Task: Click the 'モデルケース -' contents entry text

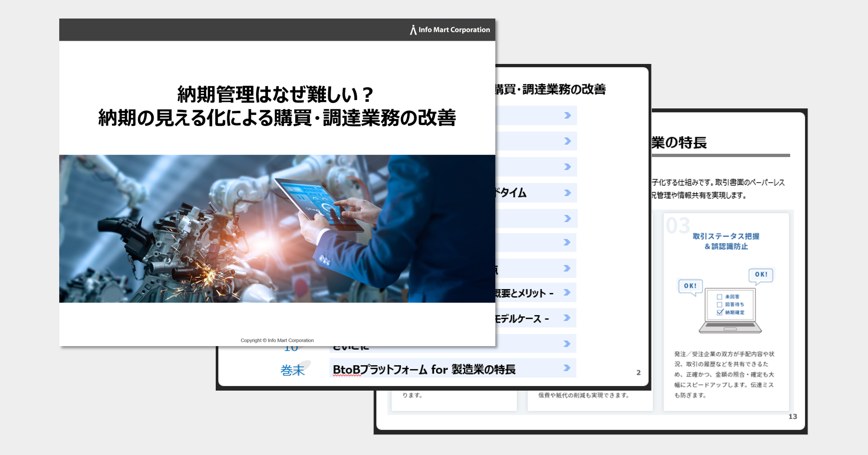Action: click(522, 319)
